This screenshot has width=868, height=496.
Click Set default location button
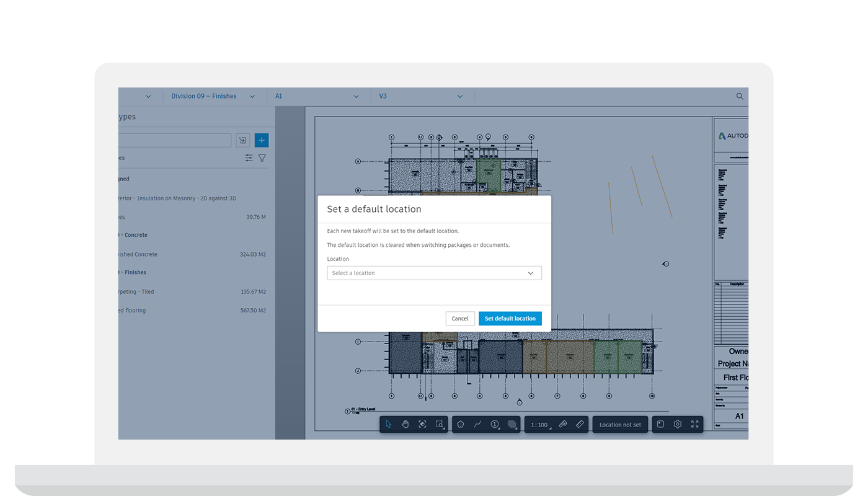[x=510, y=319]
